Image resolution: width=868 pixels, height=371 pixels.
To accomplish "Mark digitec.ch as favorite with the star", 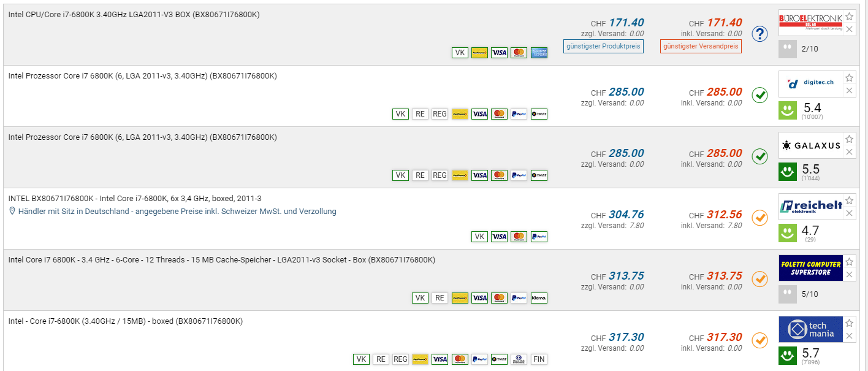I will point(849,78).
